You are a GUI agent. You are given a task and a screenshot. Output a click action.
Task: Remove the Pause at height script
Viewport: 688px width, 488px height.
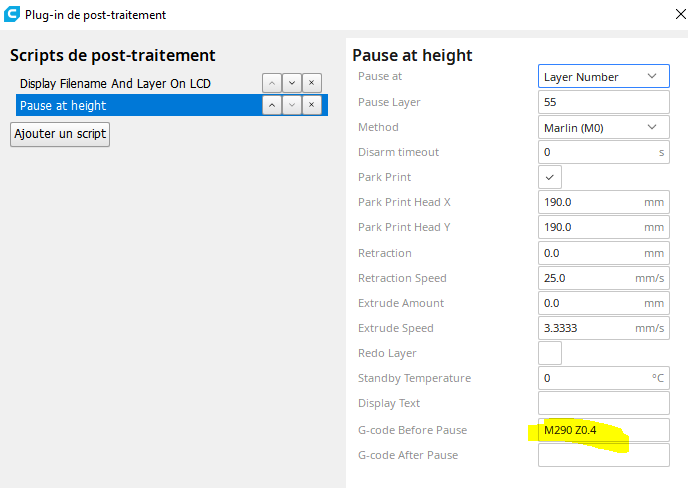point(311,105)
